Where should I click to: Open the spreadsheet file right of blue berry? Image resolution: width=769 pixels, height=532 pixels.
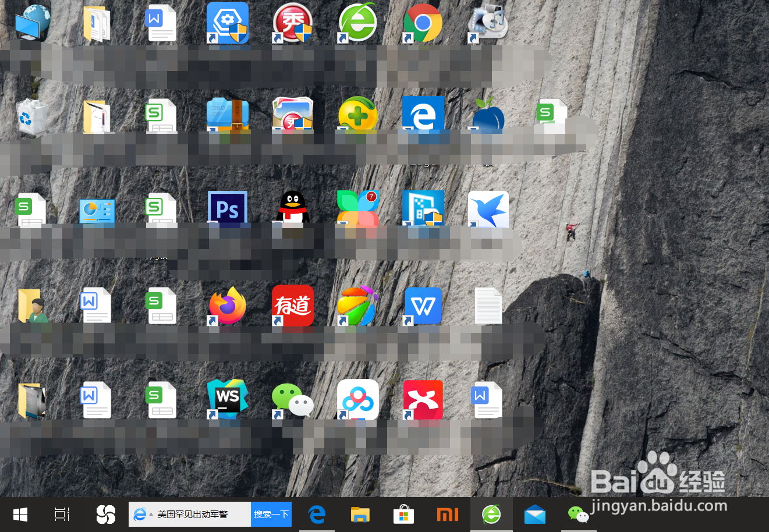(551, 116)
